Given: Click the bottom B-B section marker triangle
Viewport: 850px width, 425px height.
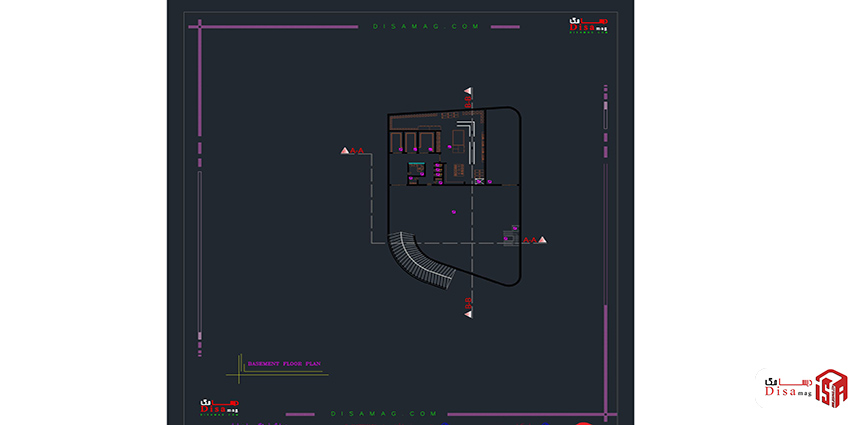Looking at the screenshot, I should pos(467,313).
